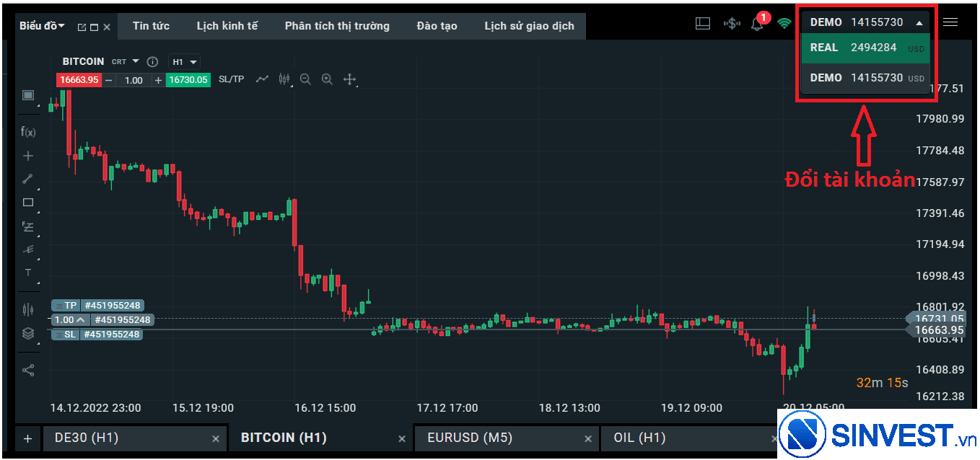Open the Biểu đồ dropdown menu
This screenshot has width=980, height=460.
tap(42, 26)
